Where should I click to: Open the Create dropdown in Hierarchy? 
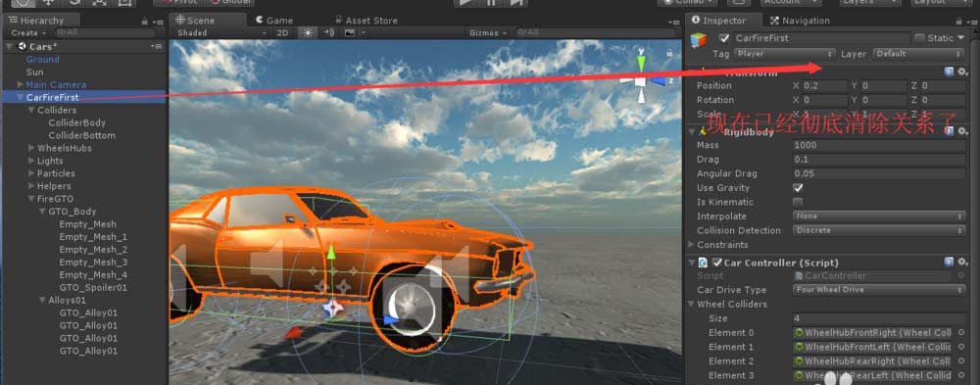28,33
